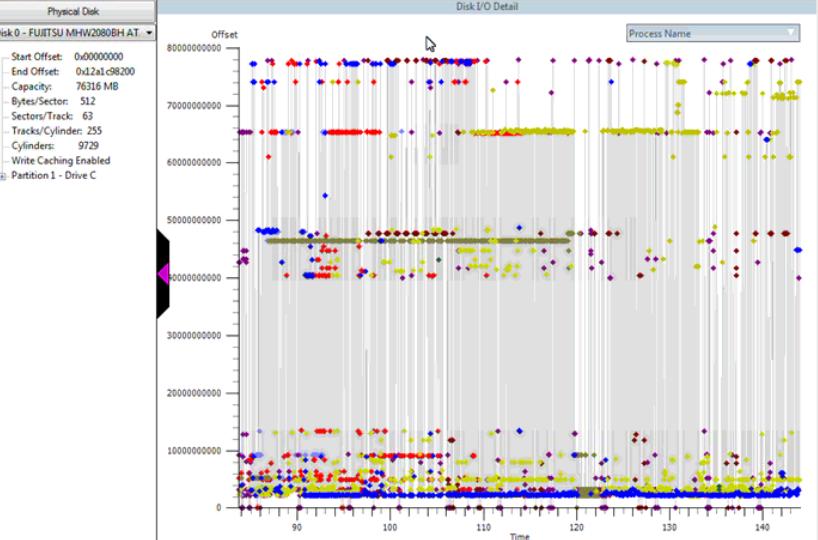The height and width of the screenshot is (540, 818).
Task: Select the Sectors/Track entry
Action: (x=52, y=116)
